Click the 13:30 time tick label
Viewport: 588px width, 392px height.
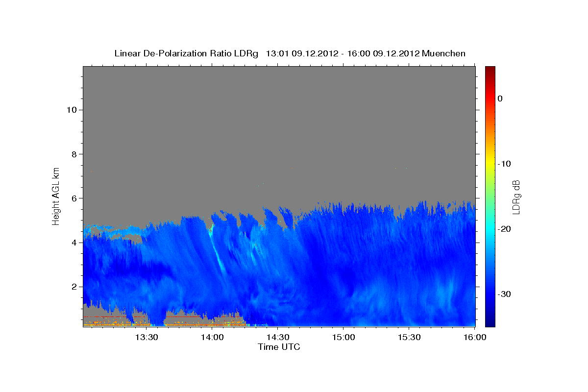click(x=146, y=337)
